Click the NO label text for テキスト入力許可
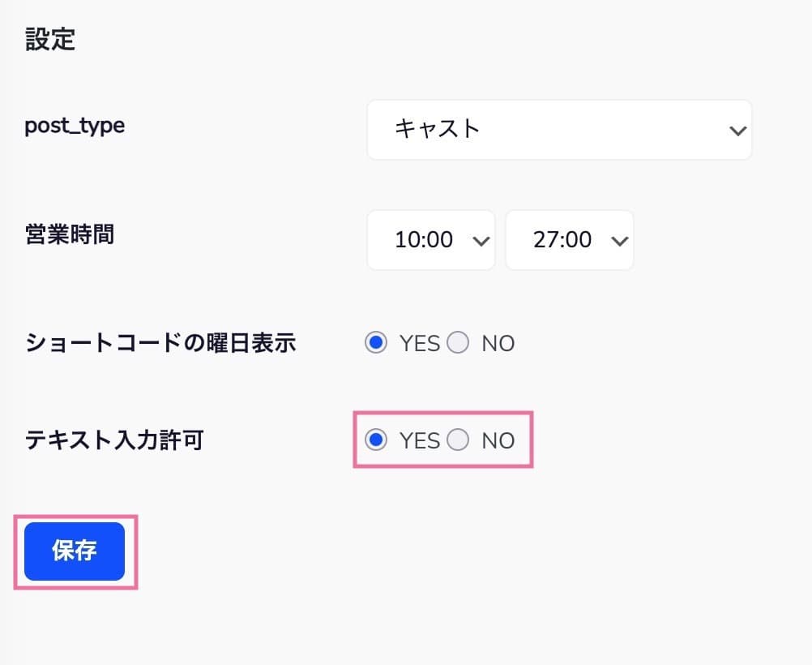The height and width of the screenshot is (665, 812). [498, 441]
